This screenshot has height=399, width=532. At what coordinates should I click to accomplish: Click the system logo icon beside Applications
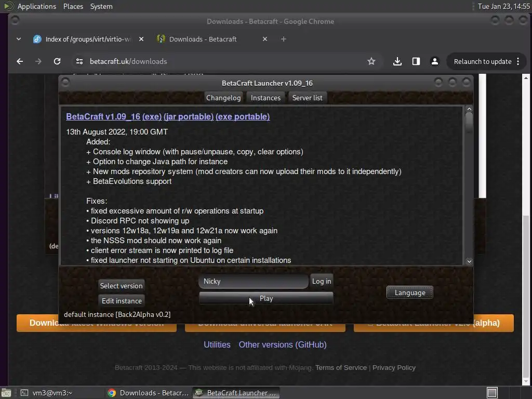(8, 6)
